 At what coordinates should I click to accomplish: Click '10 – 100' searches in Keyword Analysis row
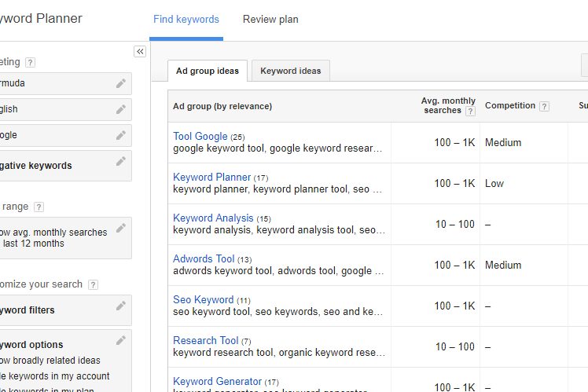455,225
